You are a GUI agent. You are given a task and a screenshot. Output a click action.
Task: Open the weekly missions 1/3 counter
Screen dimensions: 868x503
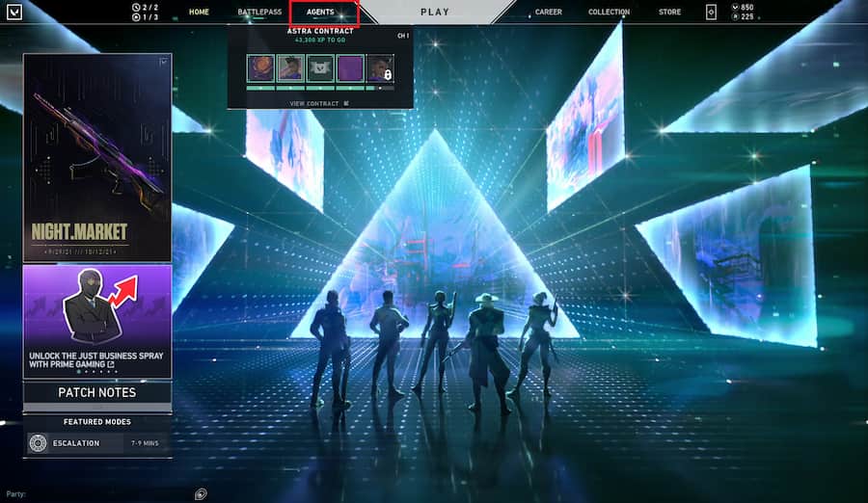(x=145, y=17)
